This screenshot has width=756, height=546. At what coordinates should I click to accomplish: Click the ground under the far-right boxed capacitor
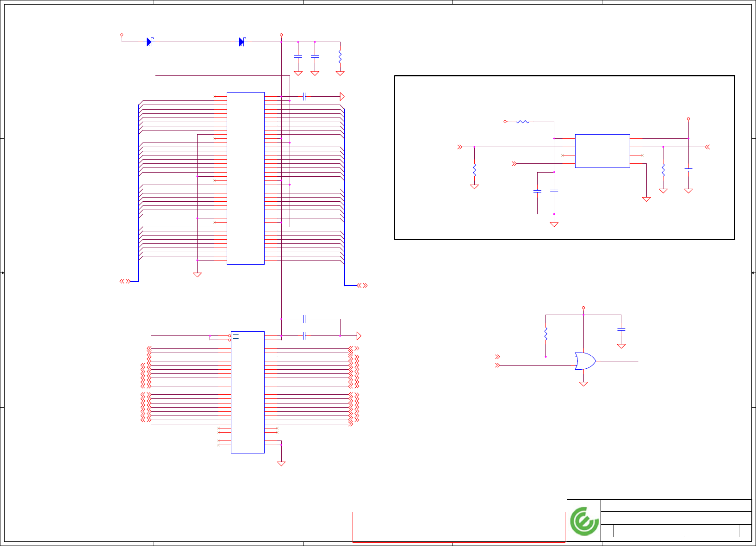(x=688, y=191)
